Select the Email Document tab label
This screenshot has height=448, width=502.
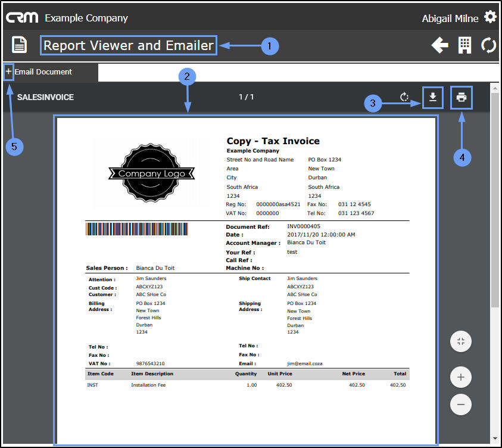(x=43, y=72)
